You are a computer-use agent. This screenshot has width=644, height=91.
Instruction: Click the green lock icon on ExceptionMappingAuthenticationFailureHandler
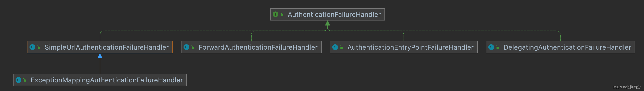point(25,80)
